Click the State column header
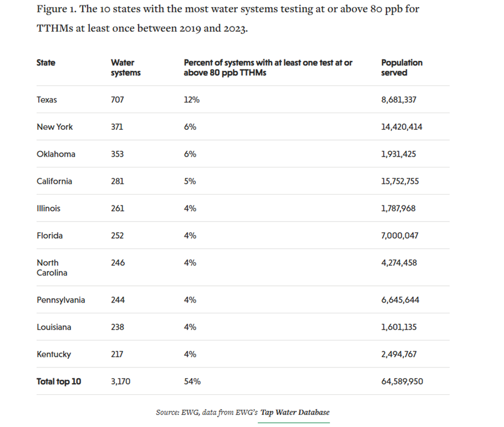Screen dimensions: 504x427 pos(46,62)
